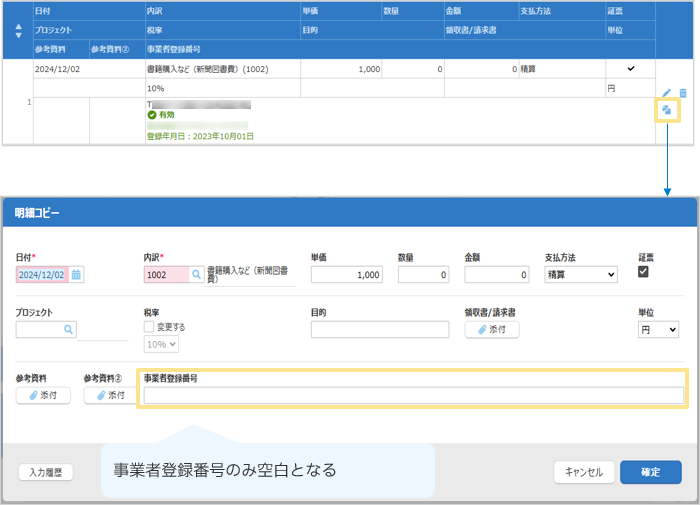
Task: Expand the 10% tax rate dropdown
Action: pos(162,344)
